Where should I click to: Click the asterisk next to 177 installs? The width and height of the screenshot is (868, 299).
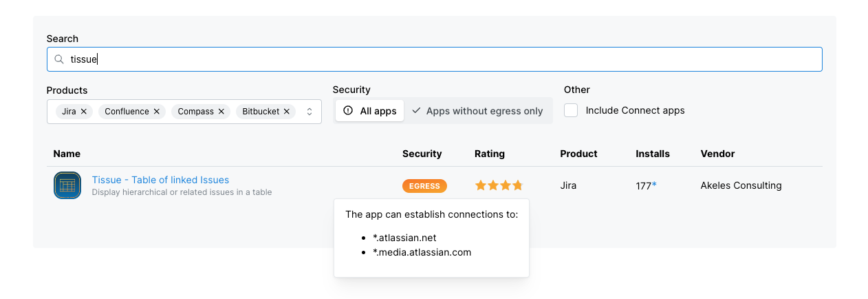tap(654, 185)
